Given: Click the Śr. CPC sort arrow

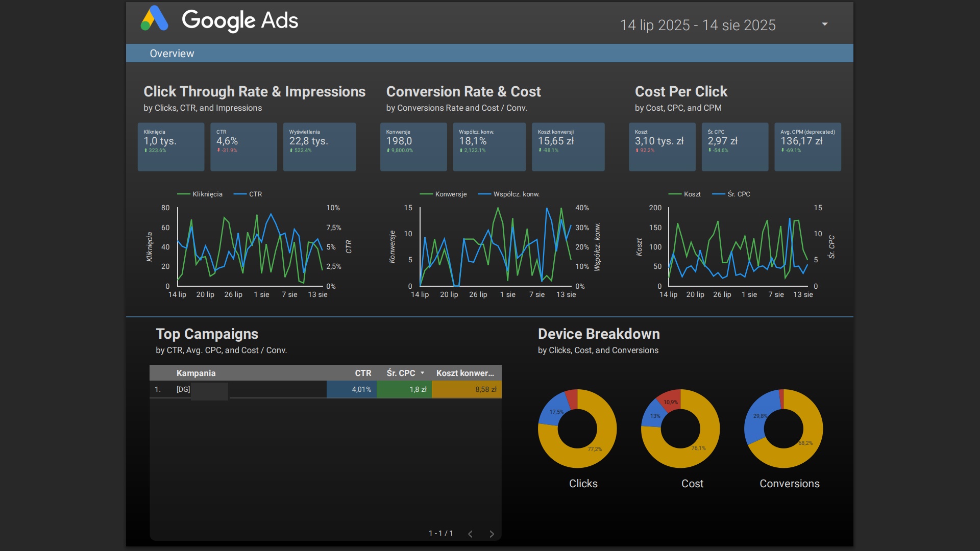Looking at the screenshot, I should click(x=422, y=373).
